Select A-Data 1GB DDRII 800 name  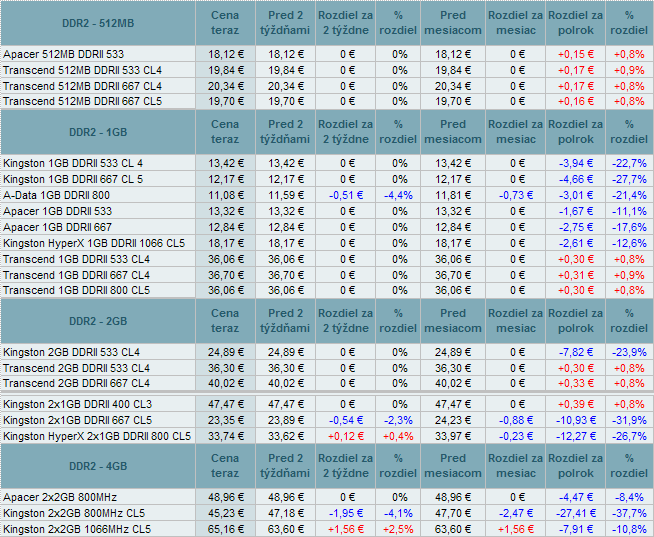pos(56,195)
